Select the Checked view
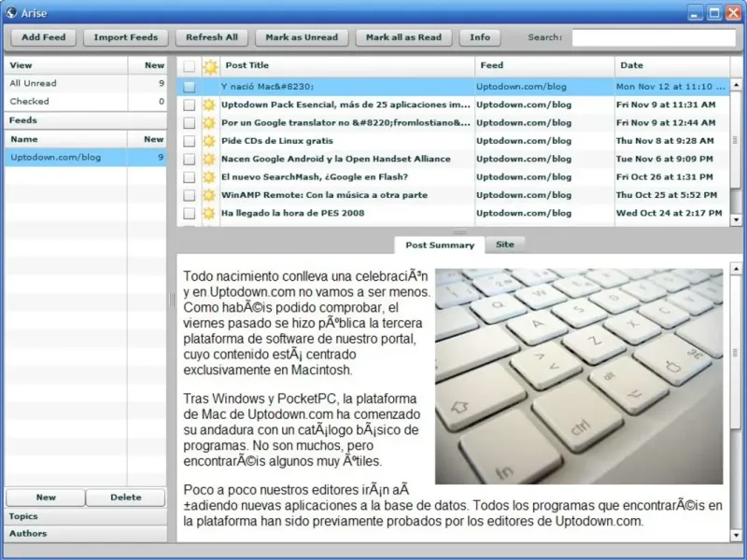This screenshot has width=747, height=560. point(85,102)
